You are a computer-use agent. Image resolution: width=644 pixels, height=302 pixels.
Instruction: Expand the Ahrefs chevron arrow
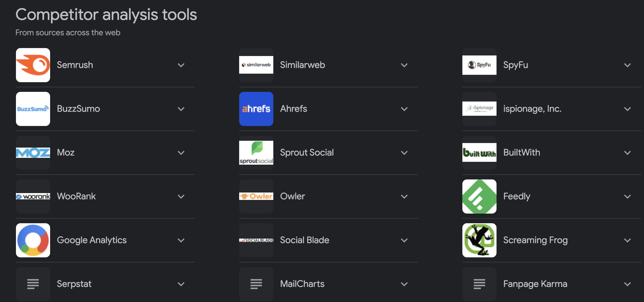coord(404,109)
